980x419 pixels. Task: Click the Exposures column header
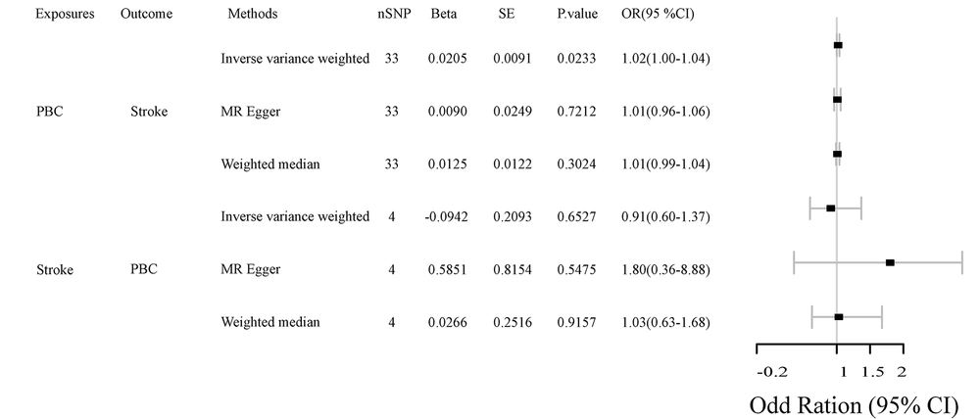(x=65, y=14)
